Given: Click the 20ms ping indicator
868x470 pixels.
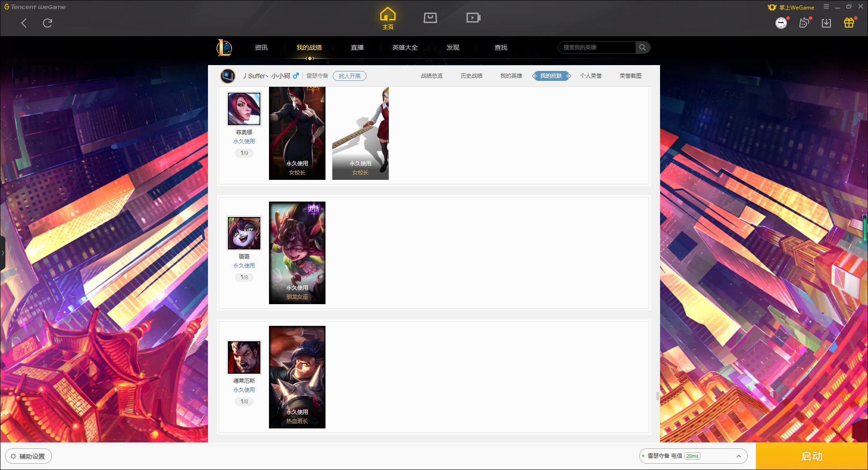Looking at the screenshot, I should click(x=692, y=456).
